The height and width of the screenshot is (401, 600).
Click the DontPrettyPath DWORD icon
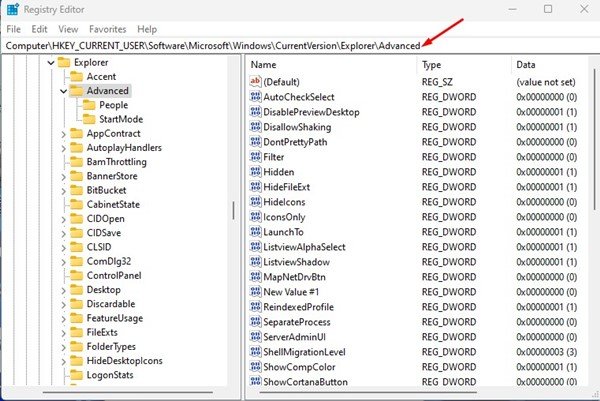click(255, 142)
